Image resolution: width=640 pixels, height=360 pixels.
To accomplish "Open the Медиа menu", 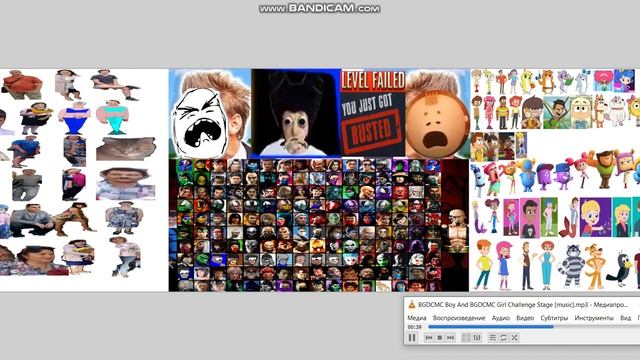I will [417, 318].
